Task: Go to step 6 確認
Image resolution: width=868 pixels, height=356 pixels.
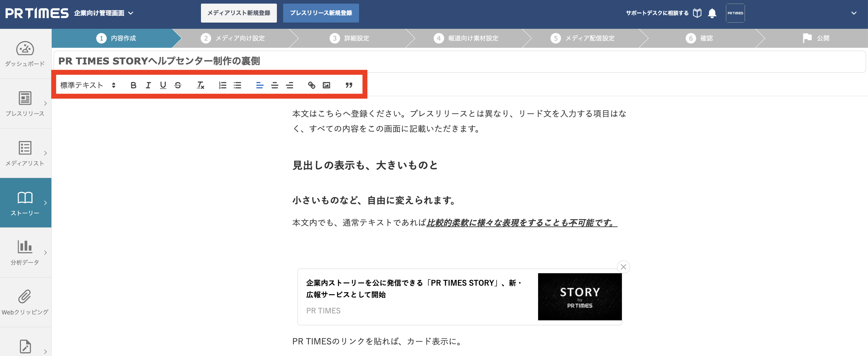Action: tap(699, 38)
